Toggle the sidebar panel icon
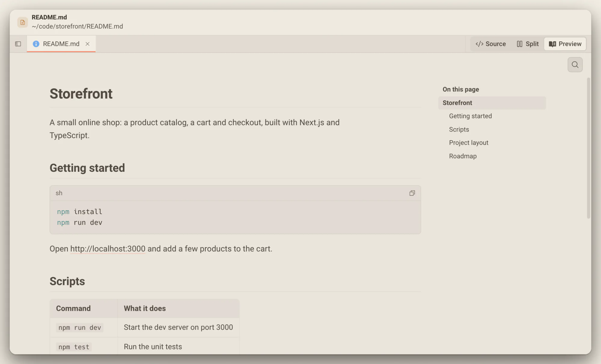This screenshot has width=601, height=364. pyautogui.click(x=18, y=44)
